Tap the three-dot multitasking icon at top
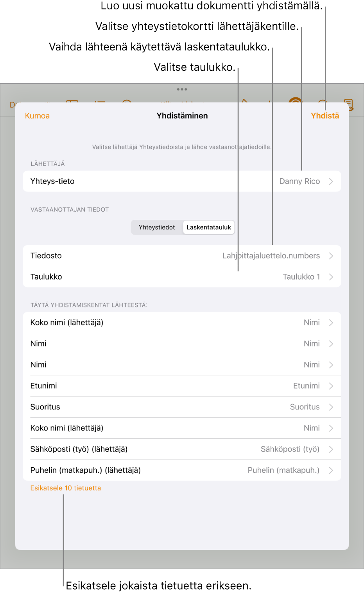The height and width of the screenshot is (594, 364). click(182, 89)
